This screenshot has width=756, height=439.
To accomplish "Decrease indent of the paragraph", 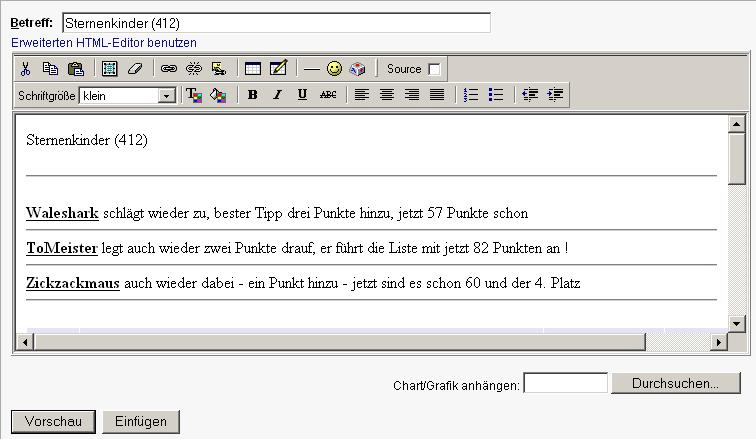I will pyautogui.click(x=530, y=95).
